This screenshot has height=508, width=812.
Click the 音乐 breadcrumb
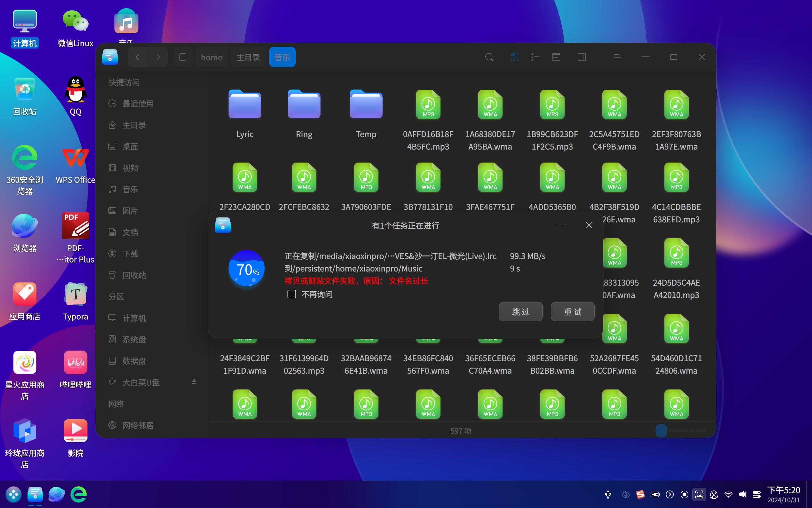pyautogui.click(x=282, y=57)
